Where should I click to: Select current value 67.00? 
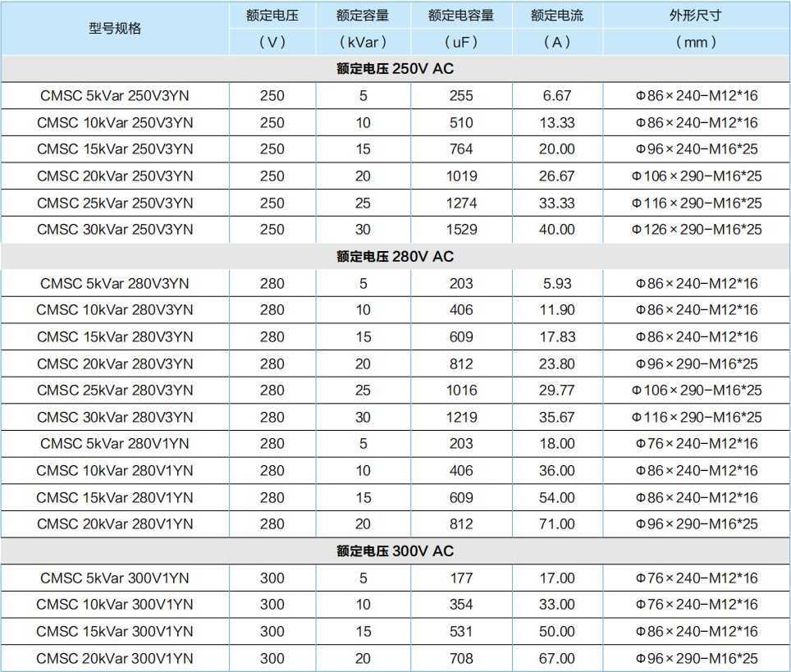click(x=557, y=658)
